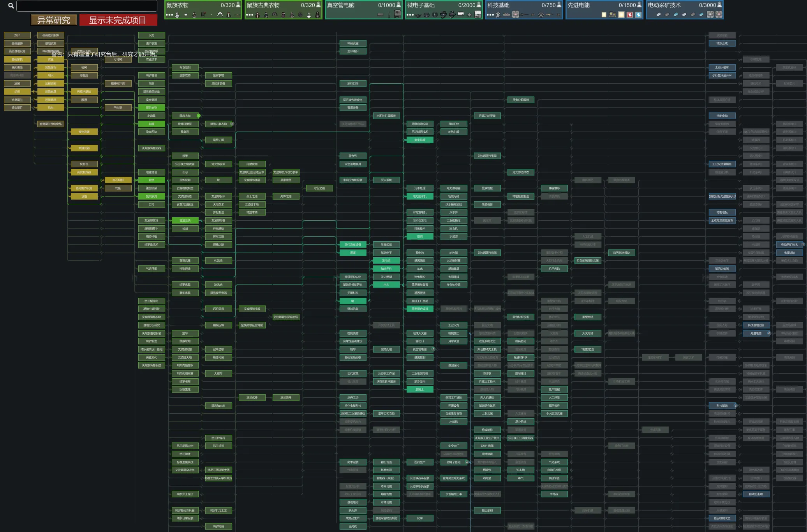Expand ellipsis unlocks on 微电子基础 queue card
Image resolution: width=807 pixels, height=532 pixels.
tap(410, 15)
